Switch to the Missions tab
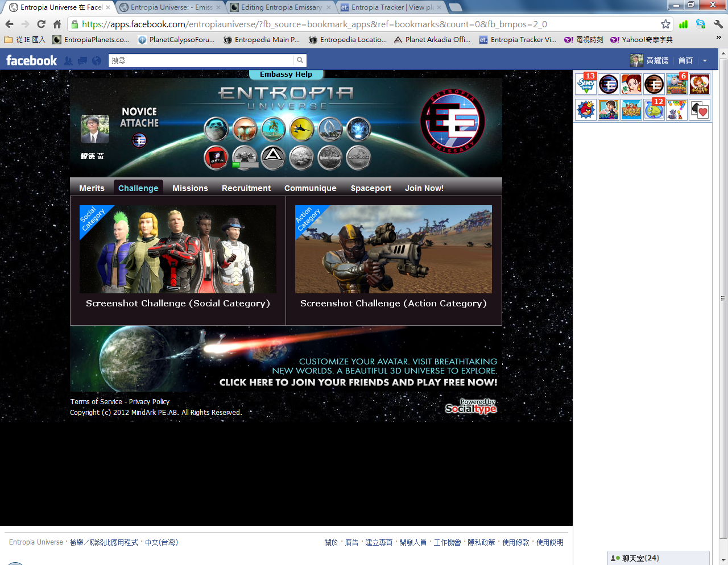Screen dimensions: 728x565 click(190, 188)
